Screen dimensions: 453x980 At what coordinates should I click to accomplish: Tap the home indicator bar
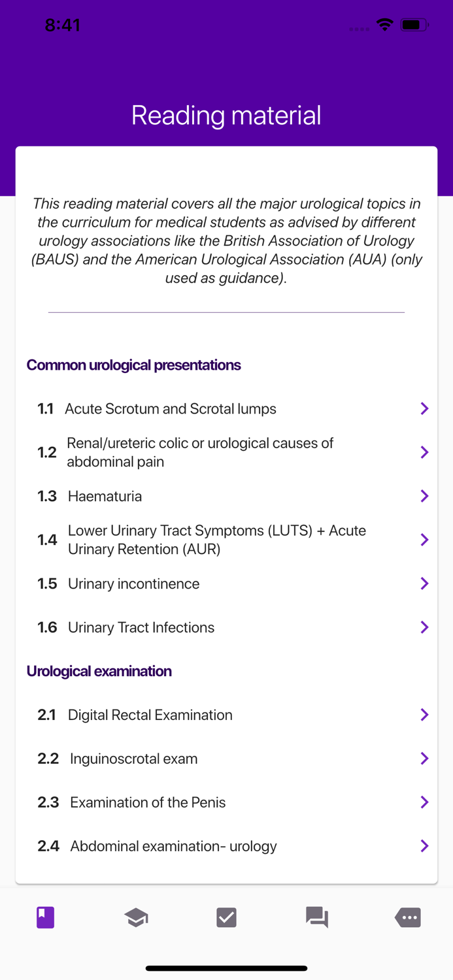pos(226,968)
